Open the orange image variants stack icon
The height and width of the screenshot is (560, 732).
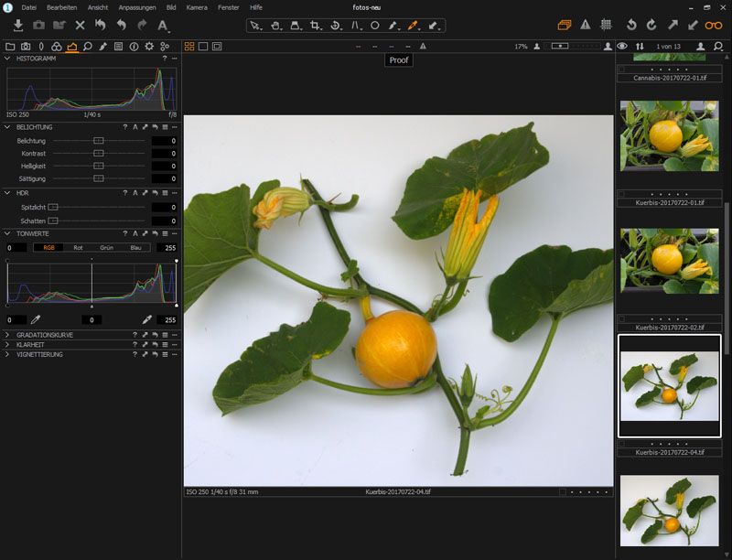pos(564,25)
